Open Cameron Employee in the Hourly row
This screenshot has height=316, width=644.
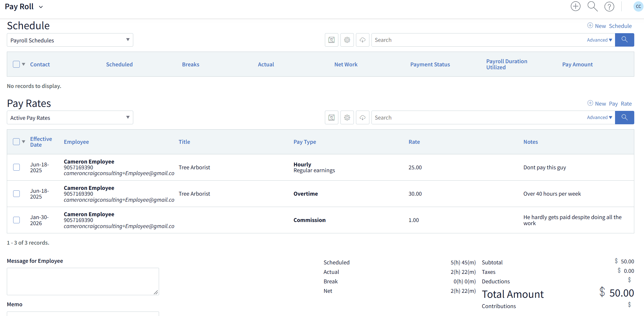[89, 161]
